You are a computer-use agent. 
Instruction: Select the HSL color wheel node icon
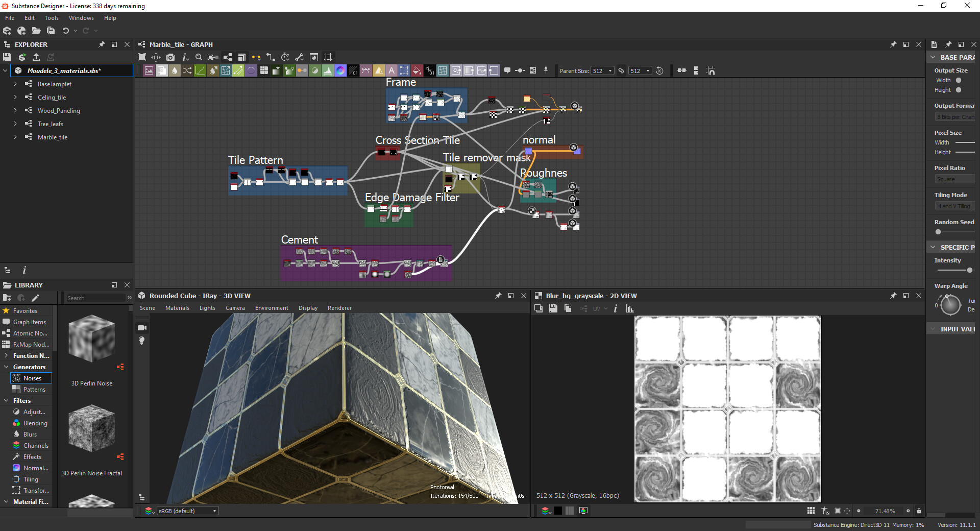tap(340, 70)
